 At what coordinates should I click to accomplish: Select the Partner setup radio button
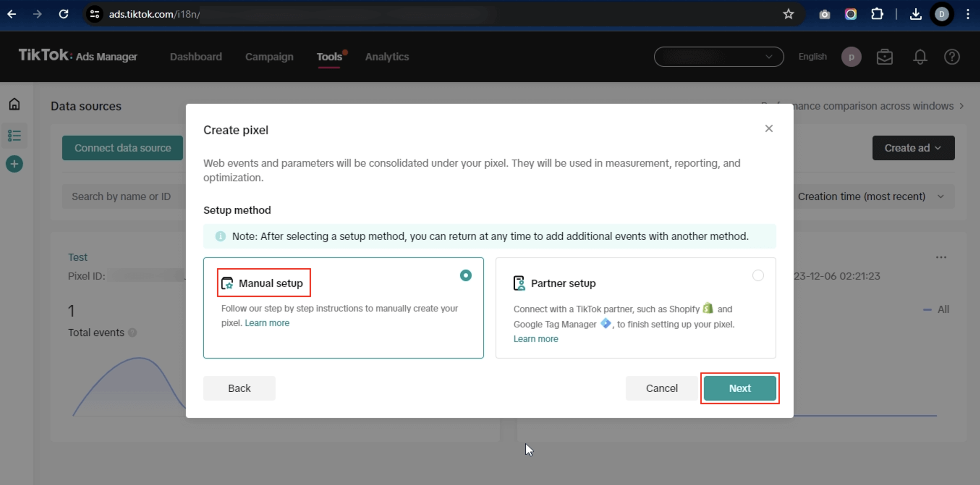[758, 275]
